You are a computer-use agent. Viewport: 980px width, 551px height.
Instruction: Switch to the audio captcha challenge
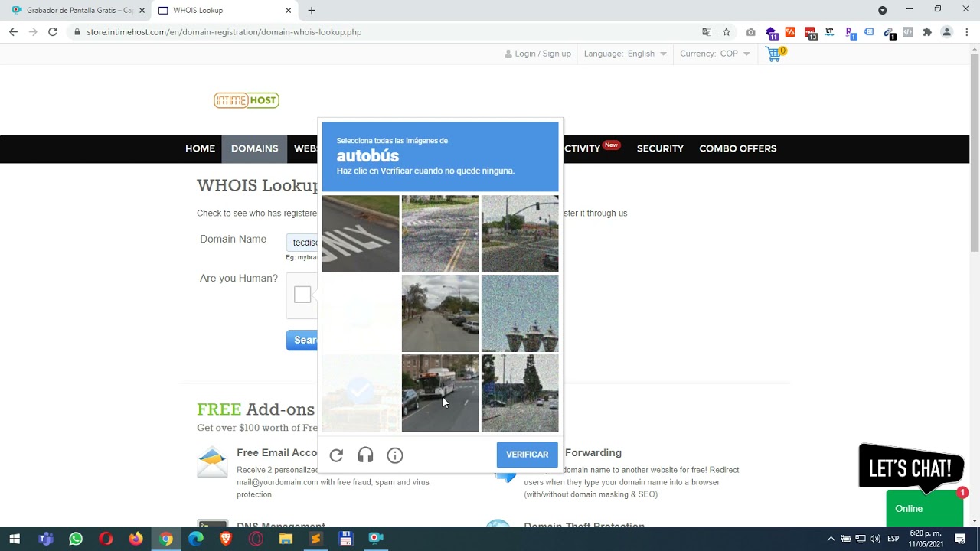tap(366, 455)
